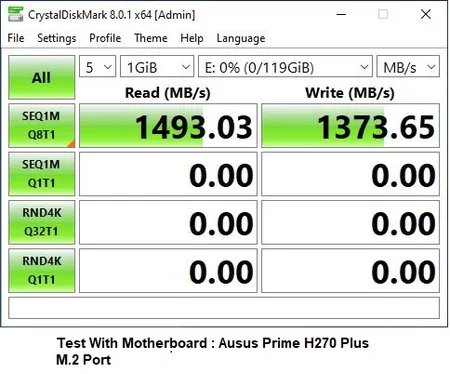
Task: Click the CrystalDiskMark app icon in title bar
Action: [x=16, y=14]
